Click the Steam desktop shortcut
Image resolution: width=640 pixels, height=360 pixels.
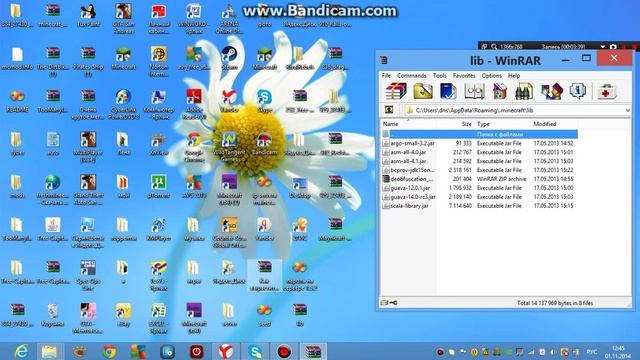[229, 58]
